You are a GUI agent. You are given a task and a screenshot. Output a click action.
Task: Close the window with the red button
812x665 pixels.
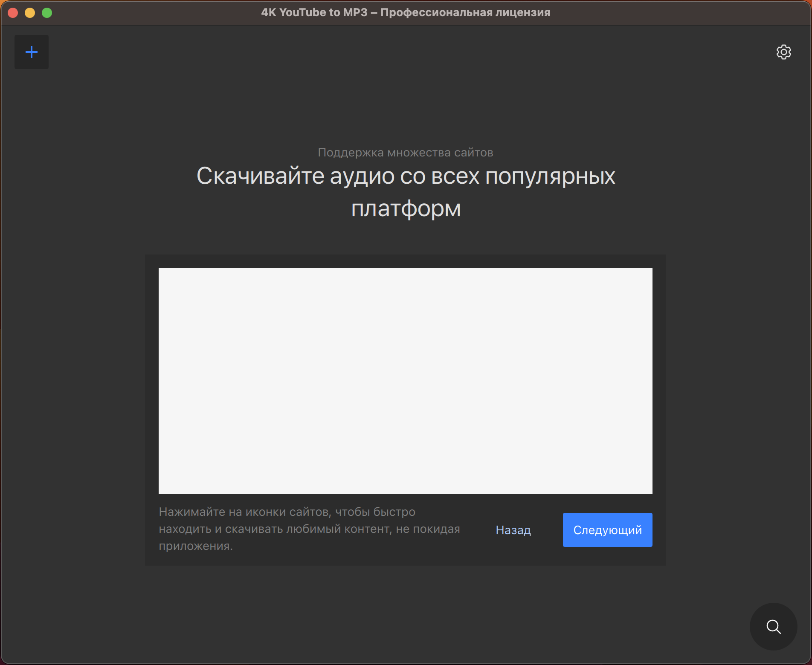pyautogui.click(x=13, y=13)
